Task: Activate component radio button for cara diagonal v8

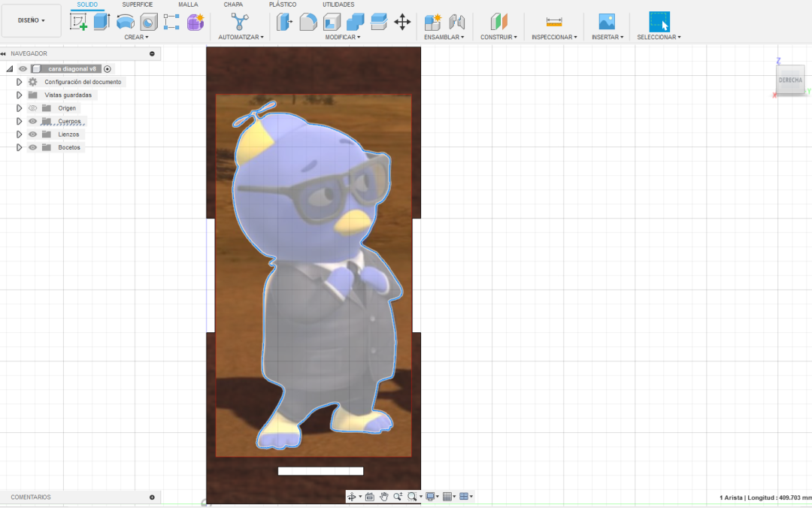Action: point(108,69)
